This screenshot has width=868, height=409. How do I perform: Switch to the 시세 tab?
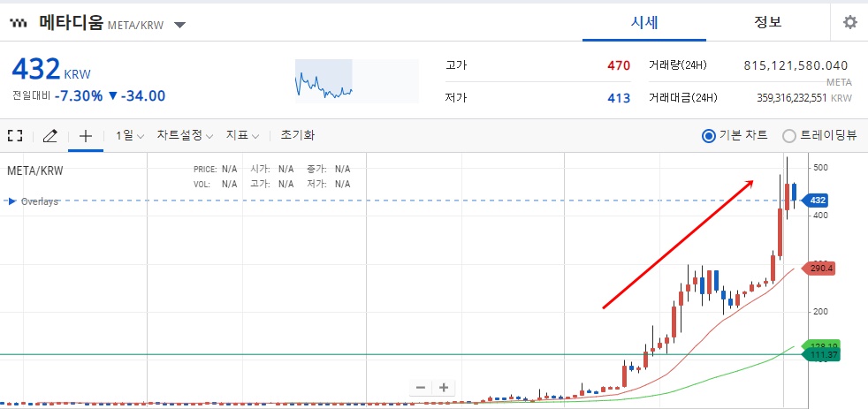(x=644, y=23)
